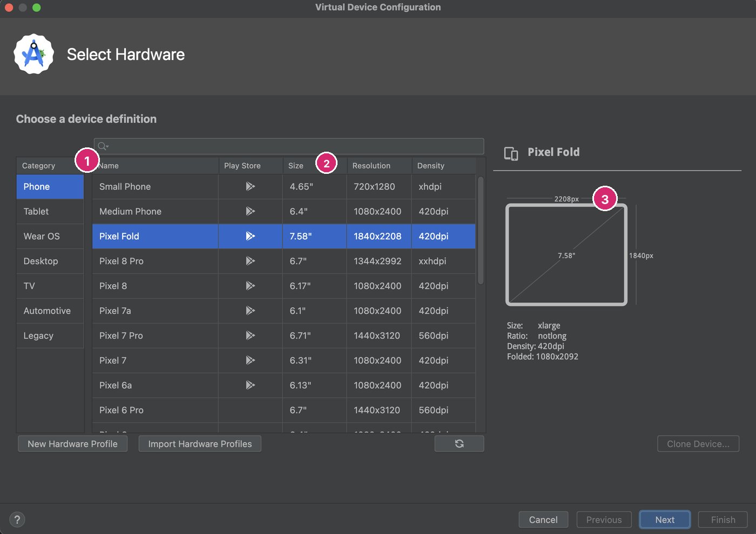Click the search magnifier icon
The image size is (756, 534).
[103, 146]
